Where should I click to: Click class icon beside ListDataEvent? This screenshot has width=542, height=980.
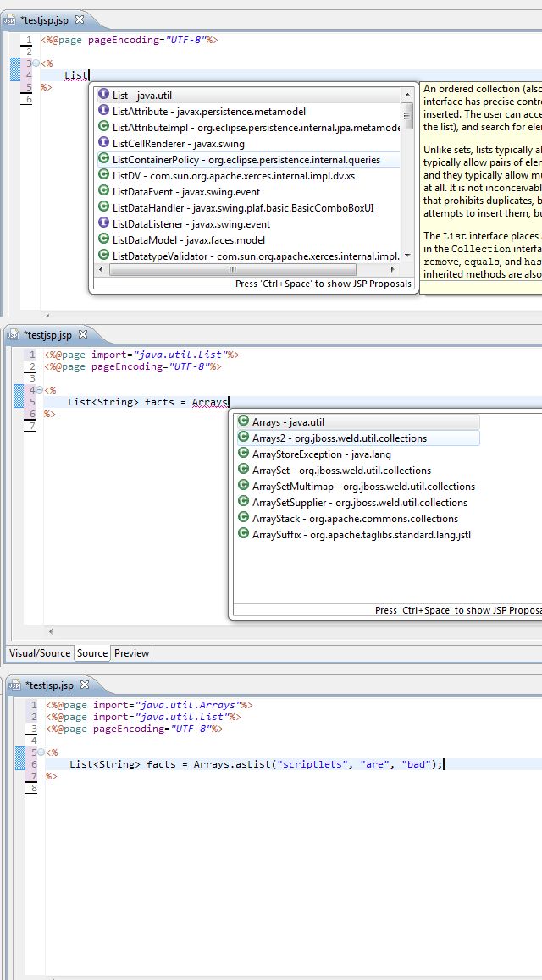[104, 191]
